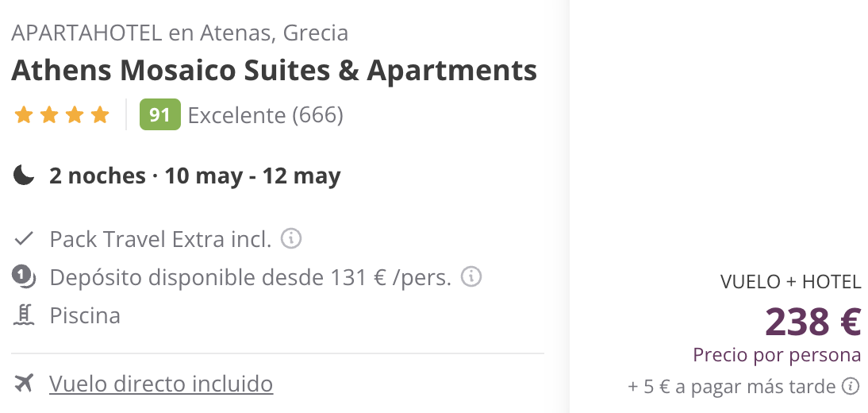The image size is (868, 413).
Task: Click the info icon beside Pack Travel Extra
Action: [291, 239]
